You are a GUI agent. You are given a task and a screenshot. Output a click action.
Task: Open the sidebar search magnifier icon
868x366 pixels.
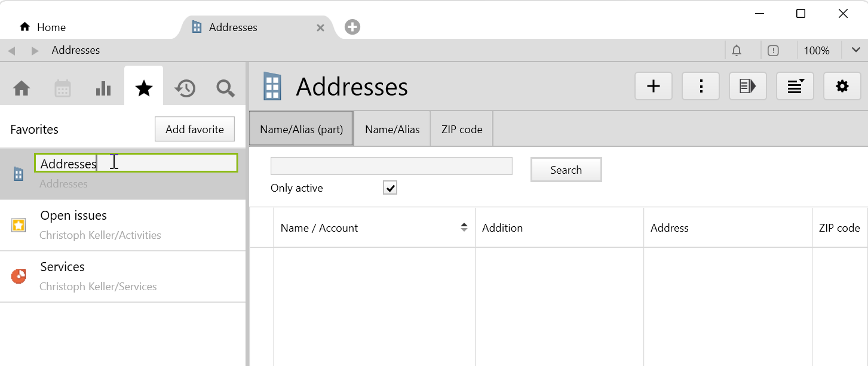tap(225, 88)
